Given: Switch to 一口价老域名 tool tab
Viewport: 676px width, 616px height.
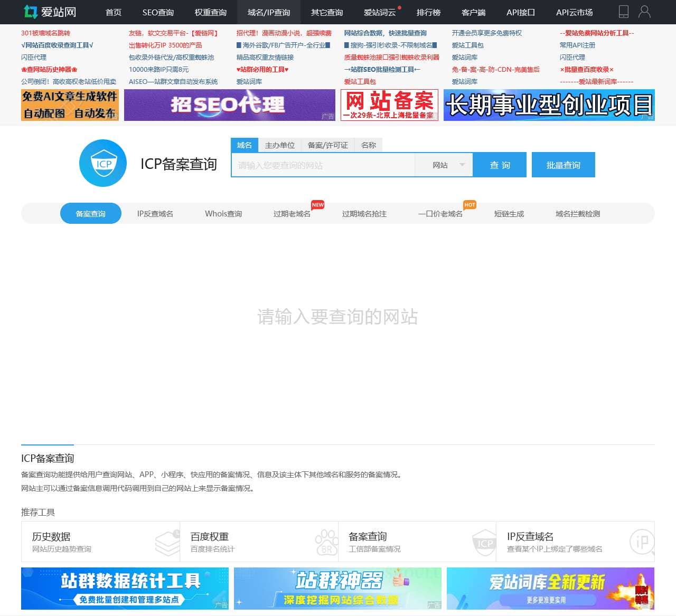Looking at the screenshot, I should (x=440, y=213).
